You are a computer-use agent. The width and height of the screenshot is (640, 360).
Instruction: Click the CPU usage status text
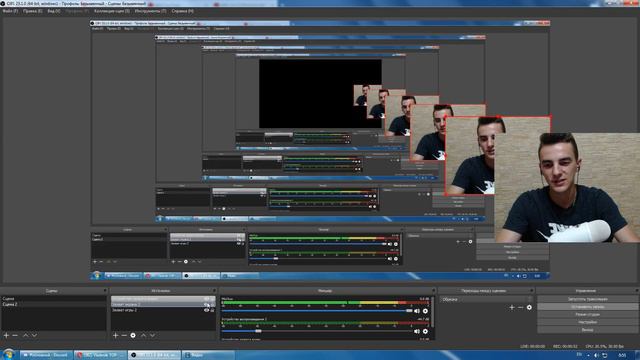point(605,346)
